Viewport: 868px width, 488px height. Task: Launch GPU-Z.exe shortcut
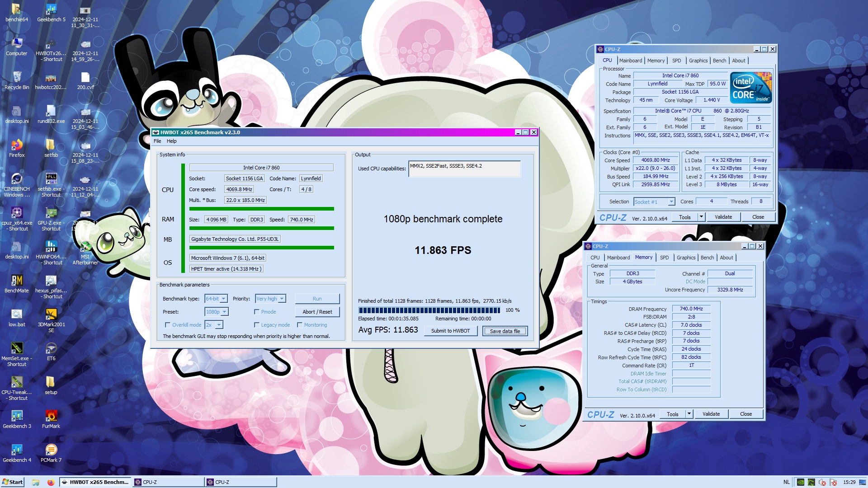(51, 219)
